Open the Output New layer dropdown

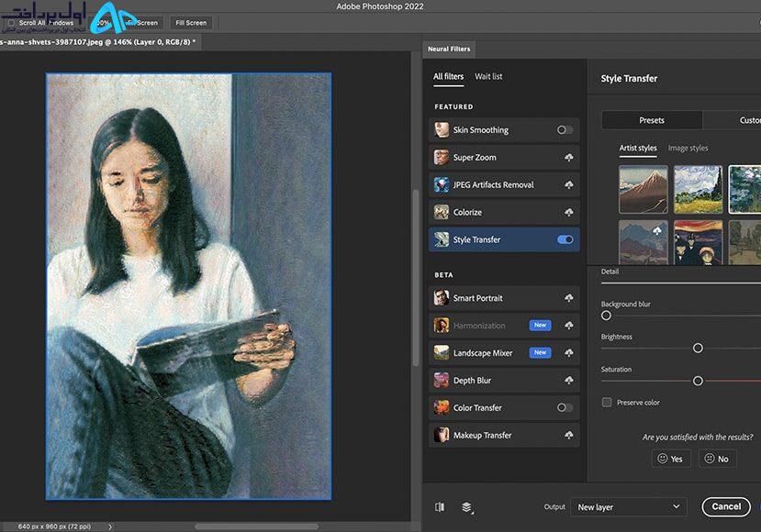(629, 507)
